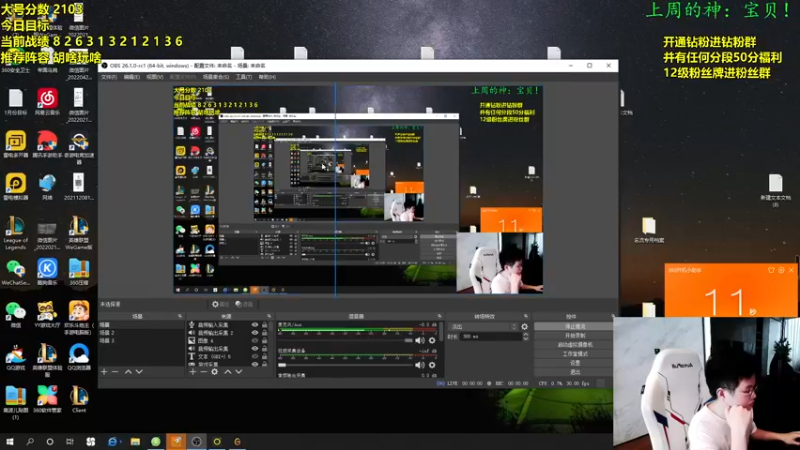
Task: Move selected scene down in 场景 panel
Action: [139, 372]
